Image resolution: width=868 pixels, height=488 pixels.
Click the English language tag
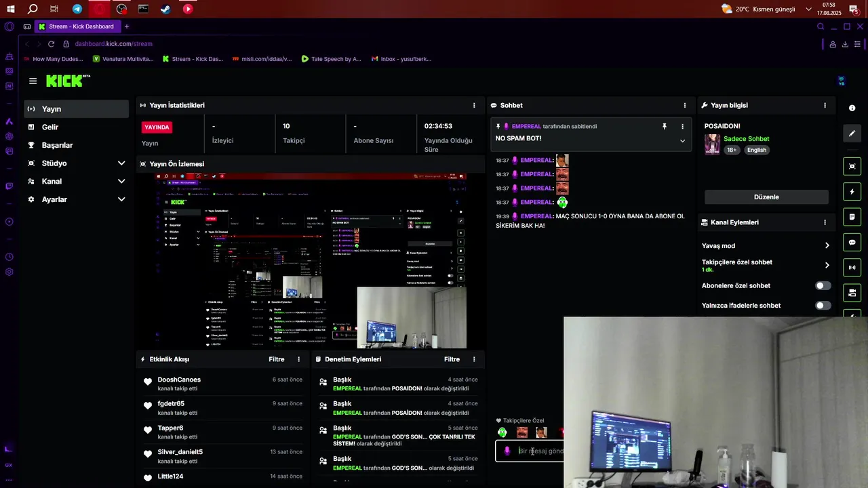coord(757,150)
